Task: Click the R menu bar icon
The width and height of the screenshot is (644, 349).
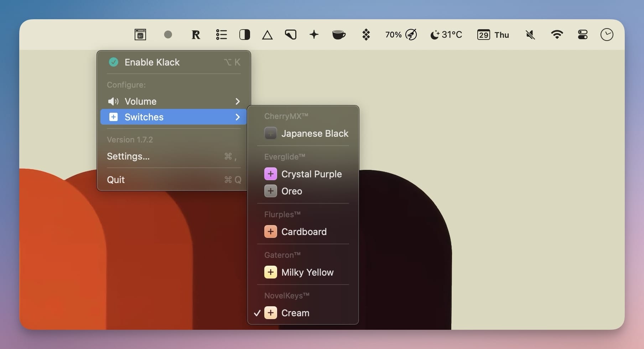Action: coord(196,35)
